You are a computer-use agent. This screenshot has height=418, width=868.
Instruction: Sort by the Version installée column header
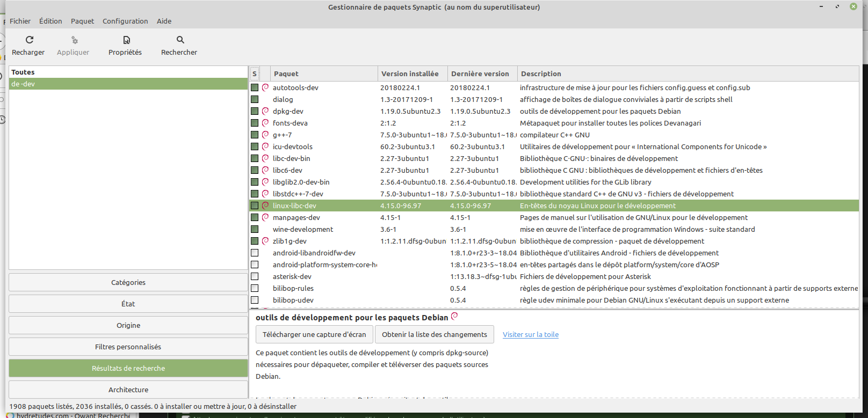point(410,74)
